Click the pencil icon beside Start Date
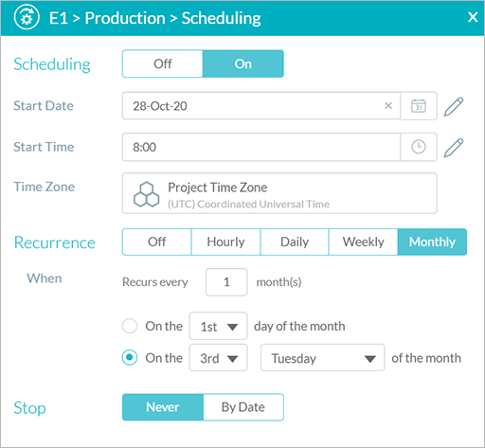Screen dimensions: 485x448 point(454,107)
